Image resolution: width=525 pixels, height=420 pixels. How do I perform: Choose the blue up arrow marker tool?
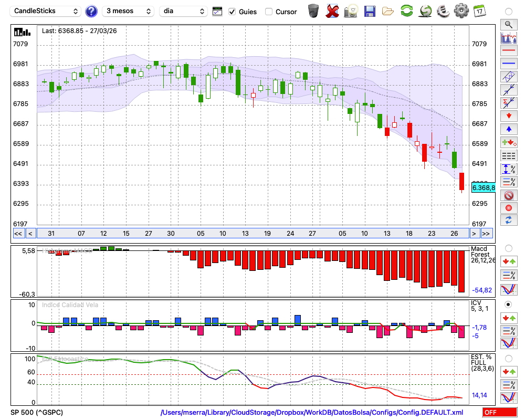(x=508, y=129)
